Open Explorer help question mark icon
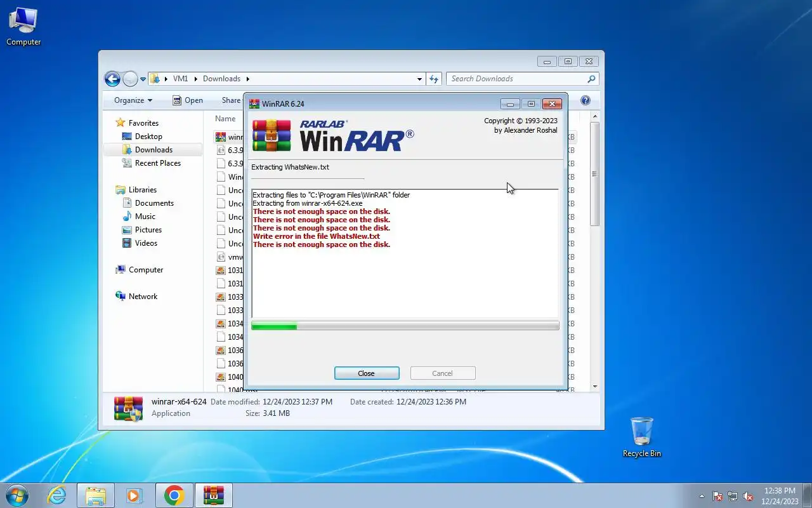This screenshot has width=812, height=508. [x=586, y=100]
